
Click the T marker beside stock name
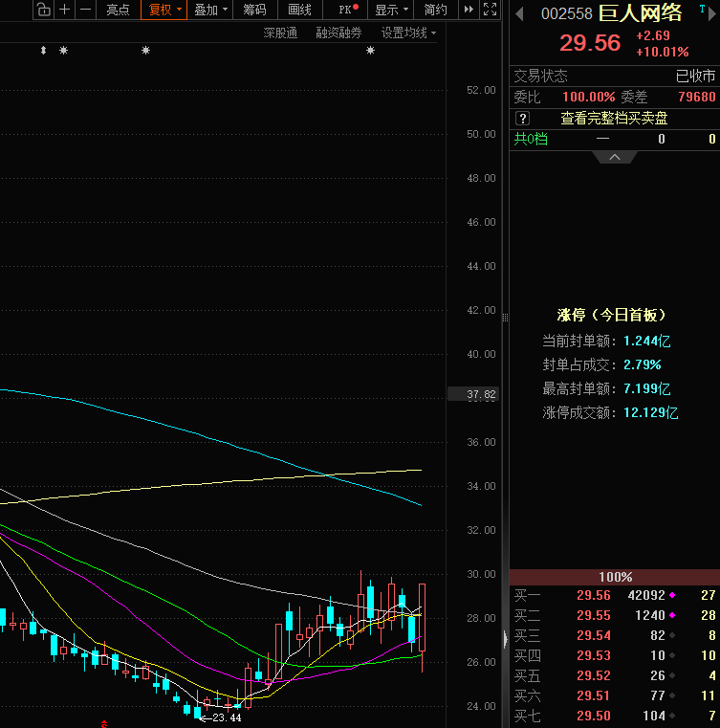tap(702, 9)
